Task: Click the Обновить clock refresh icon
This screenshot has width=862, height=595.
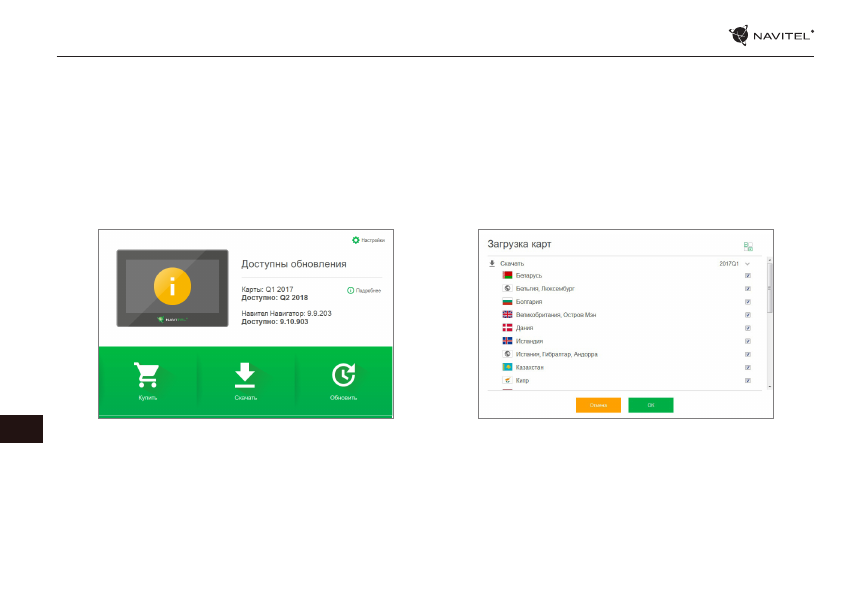Action: pos(342,374)
